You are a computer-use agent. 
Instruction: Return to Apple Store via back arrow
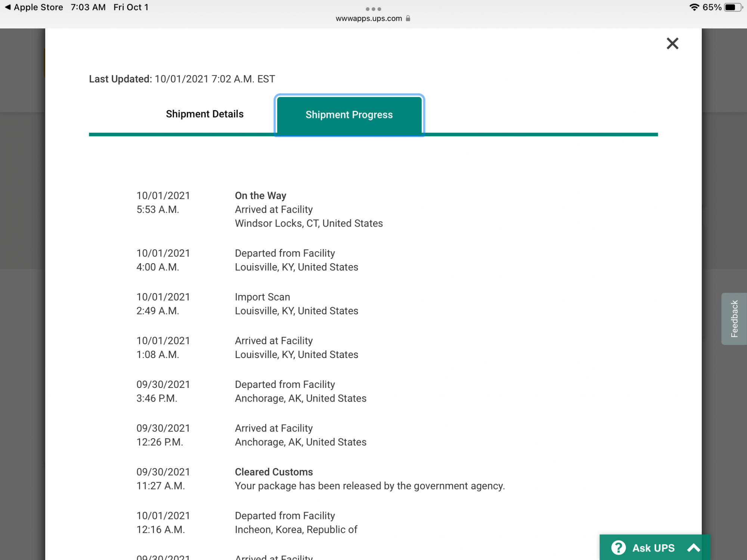[7, 7]
